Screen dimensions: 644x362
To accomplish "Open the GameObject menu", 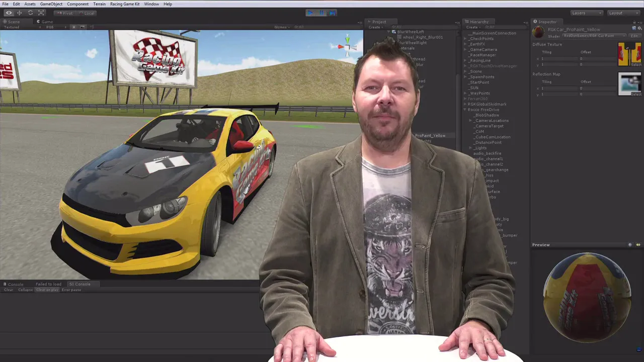I will (51, 4).
